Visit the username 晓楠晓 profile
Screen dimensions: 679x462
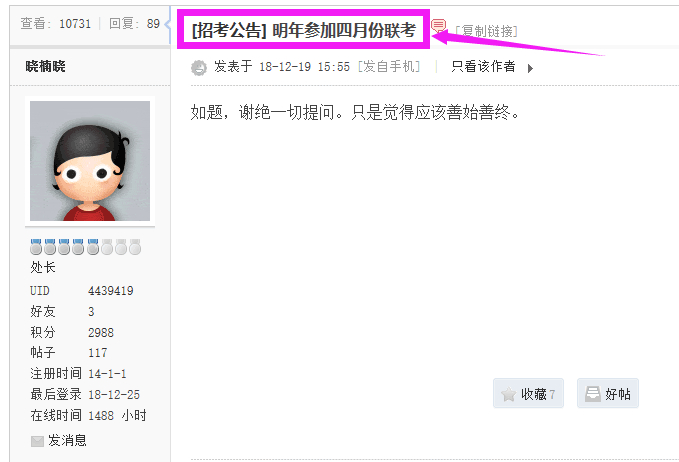45,66
